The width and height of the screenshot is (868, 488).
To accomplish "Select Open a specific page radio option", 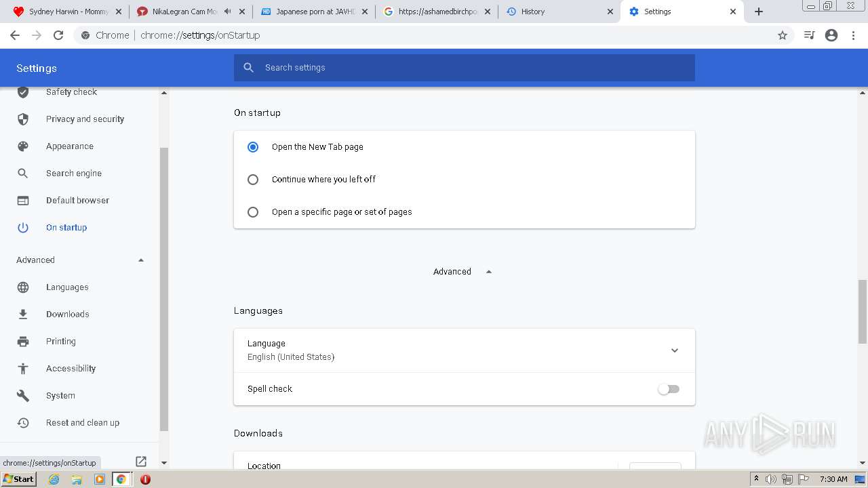I will click(x=253, y=212).
